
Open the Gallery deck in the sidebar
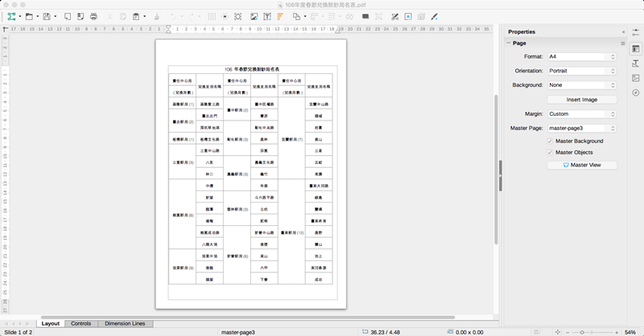(635, 78)
